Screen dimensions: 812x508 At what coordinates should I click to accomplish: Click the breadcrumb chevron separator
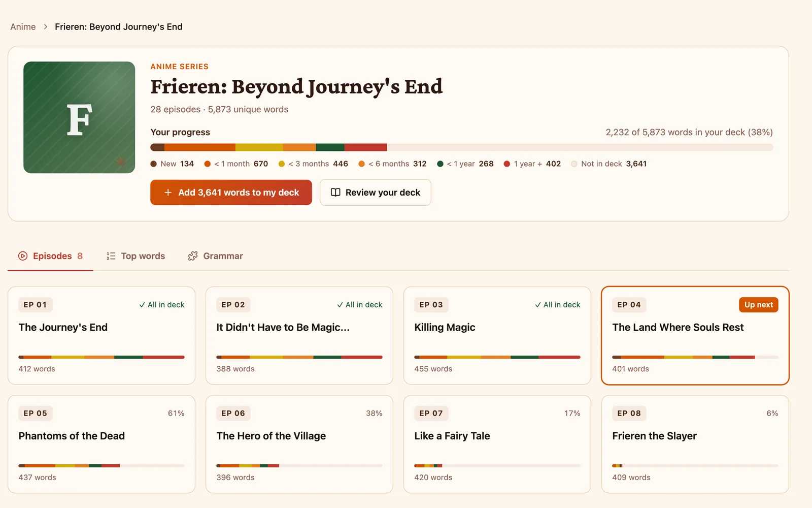pyautogui.click(x=45, y=27)
